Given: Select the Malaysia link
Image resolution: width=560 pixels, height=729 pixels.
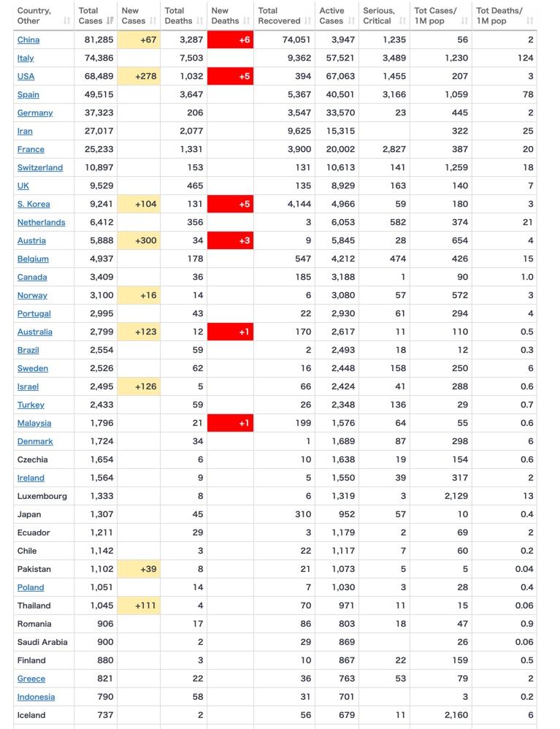Looking at the screenshot, I should (x=34, y=423).
